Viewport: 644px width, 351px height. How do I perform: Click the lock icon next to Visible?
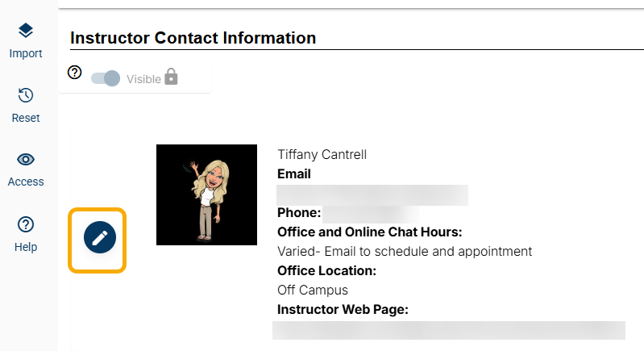[x=171, y=77]
